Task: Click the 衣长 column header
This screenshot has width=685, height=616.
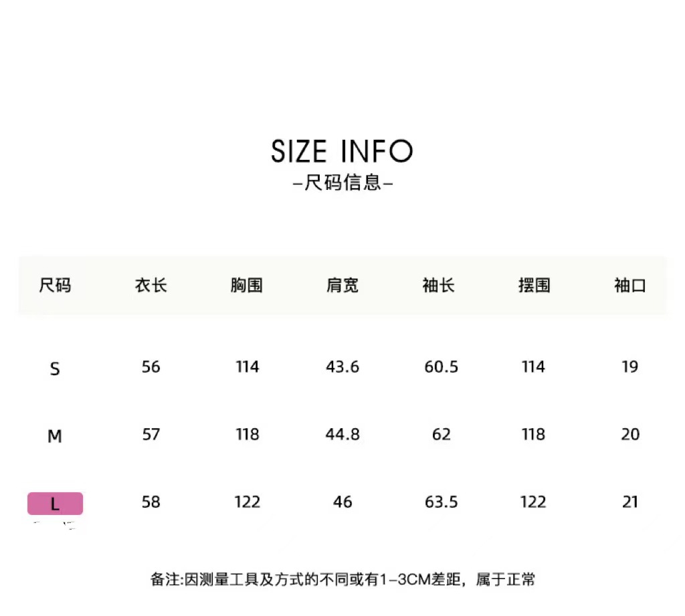Action: 151,286
